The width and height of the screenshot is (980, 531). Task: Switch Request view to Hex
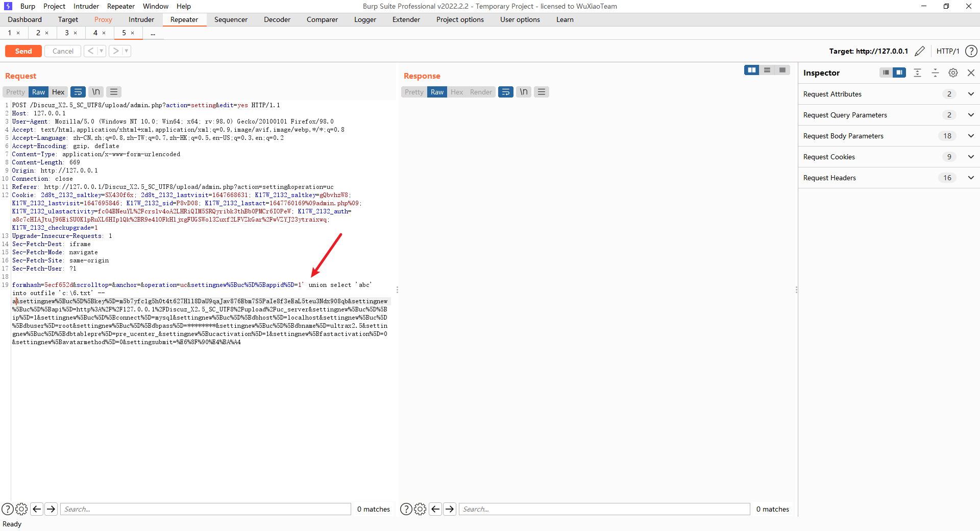click(58, 92)
